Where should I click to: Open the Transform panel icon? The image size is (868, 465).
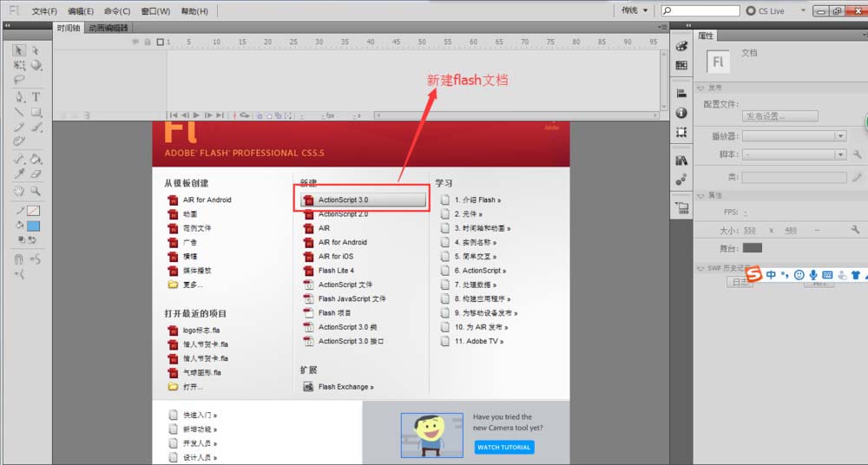[681, 133]
